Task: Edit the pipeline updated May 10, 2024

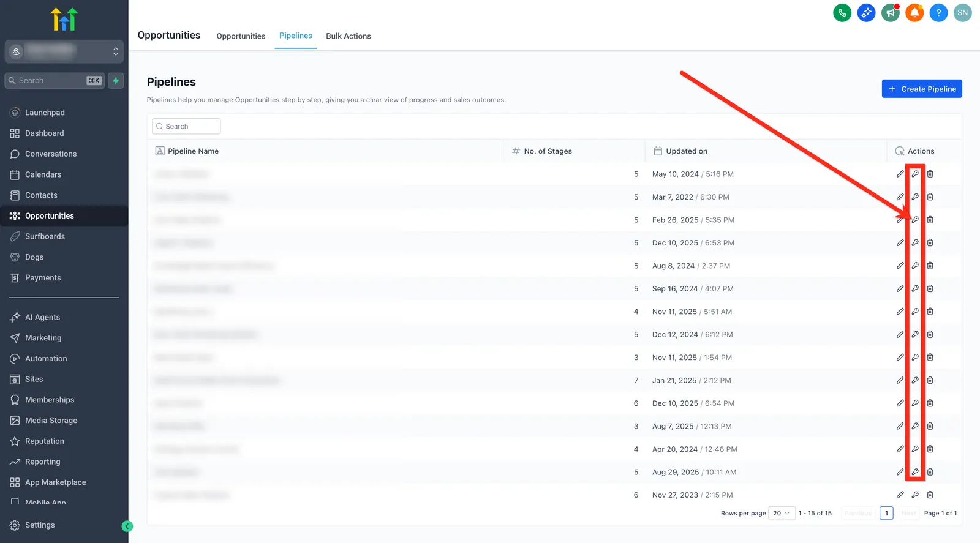Action: click(900, 174)
